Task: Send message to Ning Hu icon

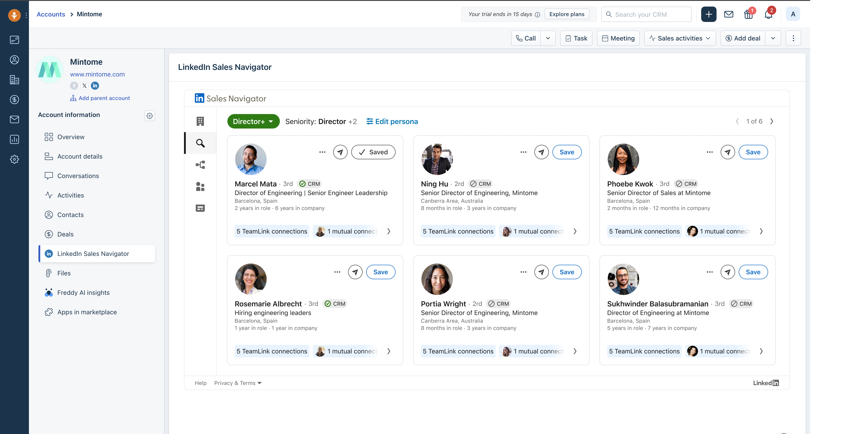Action: (541, 152)
